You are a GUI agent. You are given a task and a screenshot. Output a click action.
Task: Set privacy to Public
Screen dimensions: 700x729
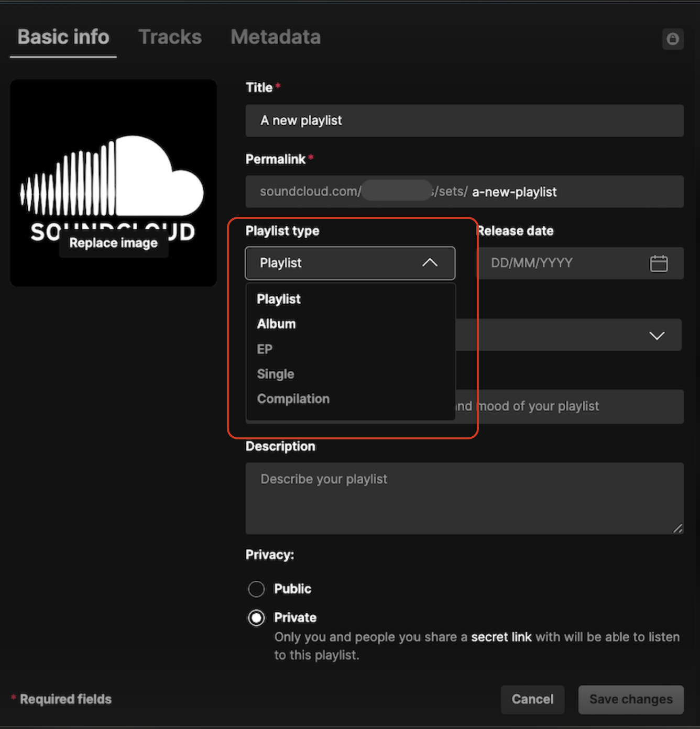256,589
